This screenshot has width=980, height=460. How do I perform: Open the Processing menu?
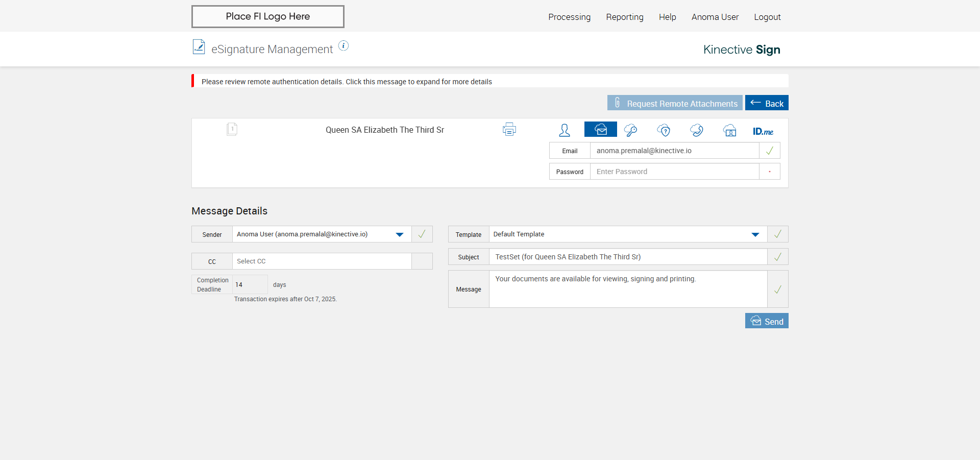[569, 17]
